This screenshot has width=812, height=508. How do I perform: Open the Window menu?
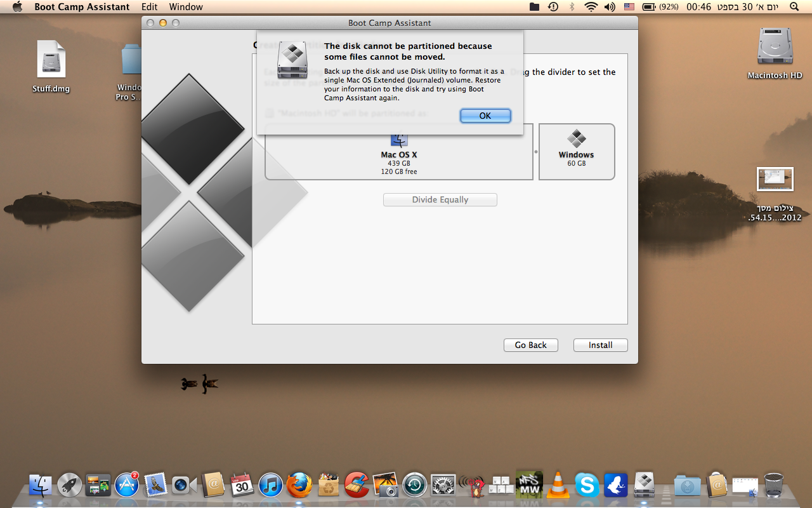pyautogui.click(x=186, y=7)
